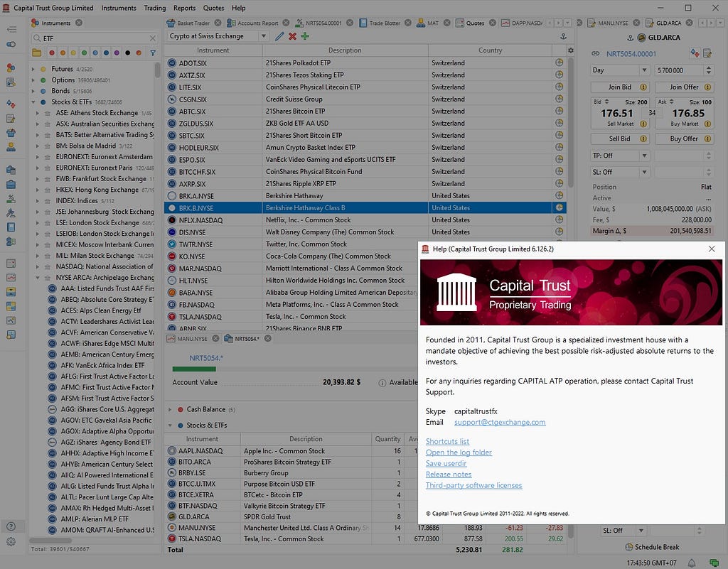Image resolution: width=728 pixels, height=569 pixels.
Task: Delete watchlist with the red X icon
Action: pyautogui.click(x=292, y=36)
